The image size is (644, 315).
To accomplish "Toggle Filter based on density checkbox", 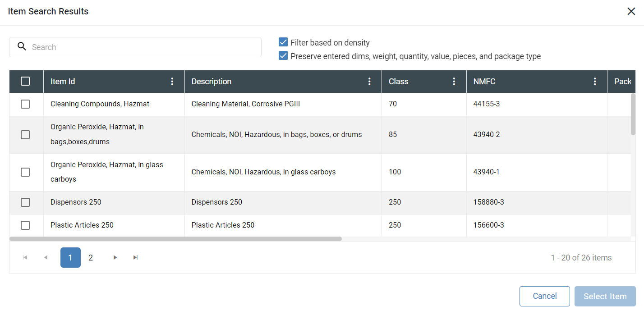I will (x=283, y=42).
